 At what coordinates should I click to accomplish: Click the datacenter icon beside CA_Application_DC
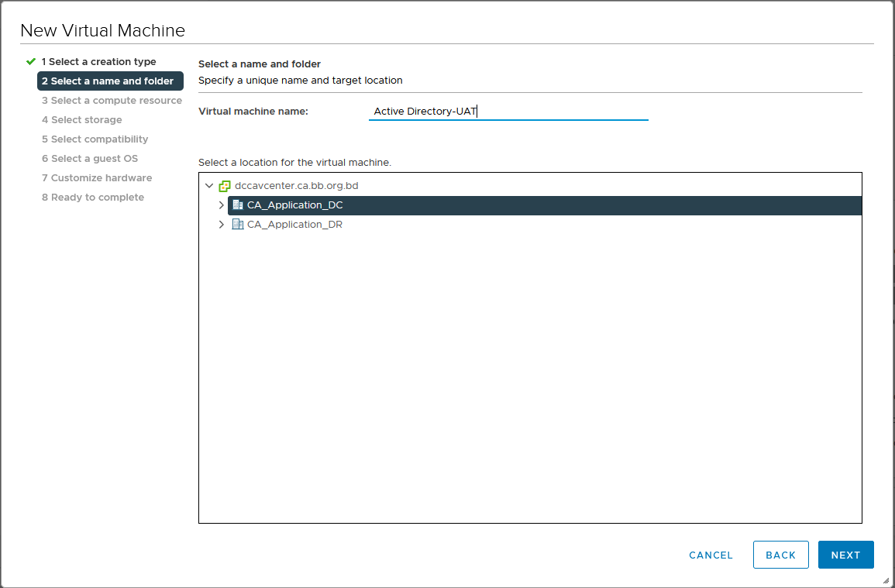(x=237, y=205)
